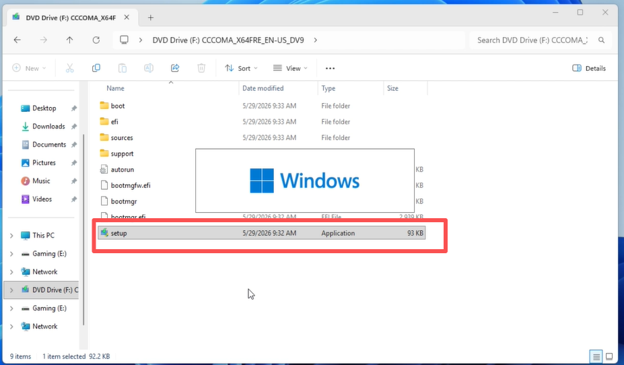Expand first Gaming (E:) tree node

[x=12, y=254]
